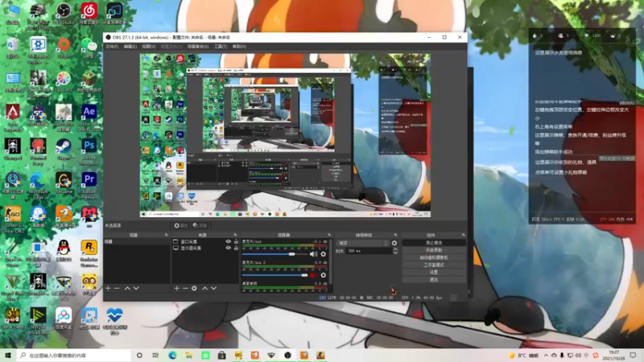Adjust the transition duration spinner arrows
This screenshot has width=644, height=362.
tap(395, 251)
